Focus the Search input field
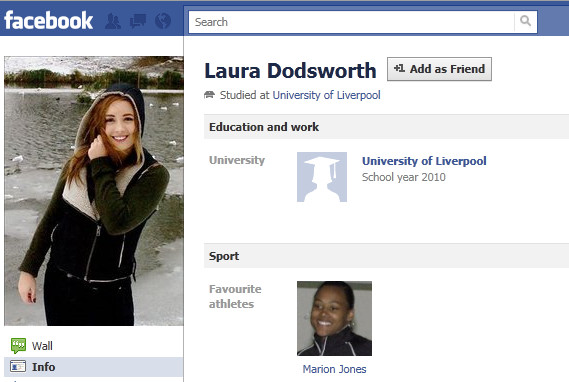Image resolution: width=569 pixels, height=382 pixels. 351,22
